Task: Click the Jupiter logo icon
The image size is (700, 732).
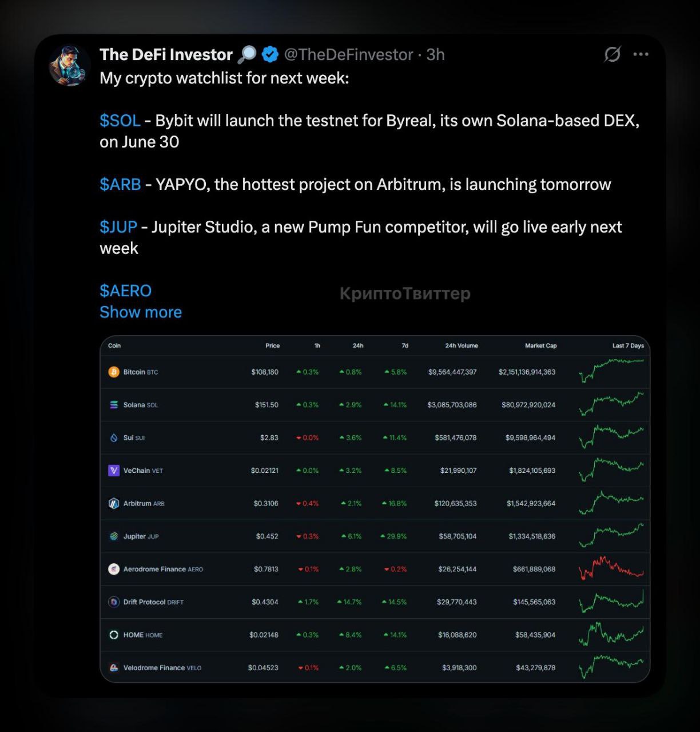Action: coord(114,536)
